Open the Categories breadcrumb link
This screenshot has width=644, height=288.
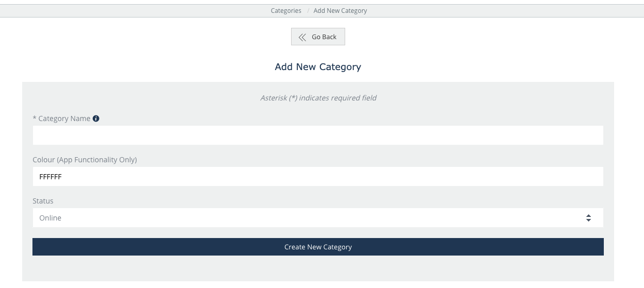pyautogui.click(x=286, y=11)
